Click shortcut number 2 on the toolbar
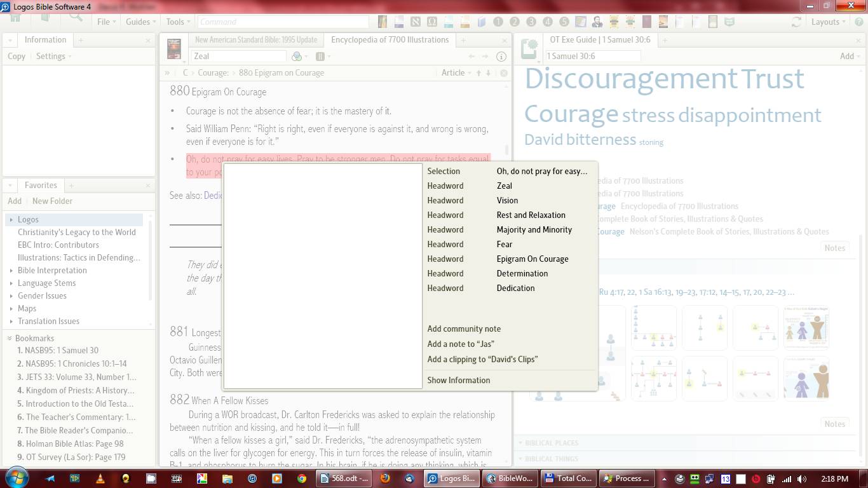 point(515,22)
